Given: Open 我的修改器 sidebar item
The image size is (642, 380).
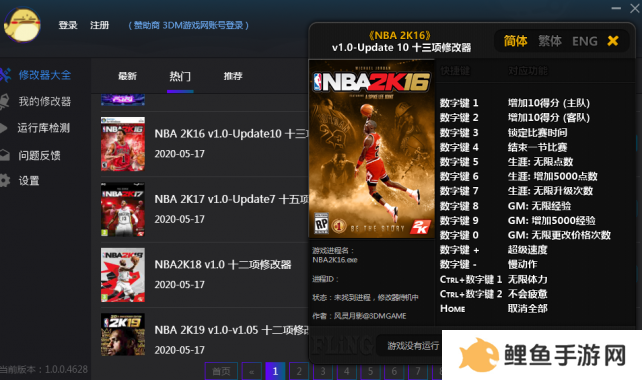Looking at the screenshot, I should point(36,101).
